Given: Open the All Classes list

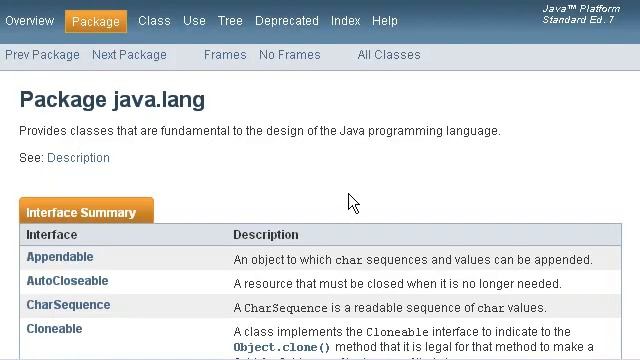Looking at the screenshot, I should pyautogui.click(x=389, y=55).
